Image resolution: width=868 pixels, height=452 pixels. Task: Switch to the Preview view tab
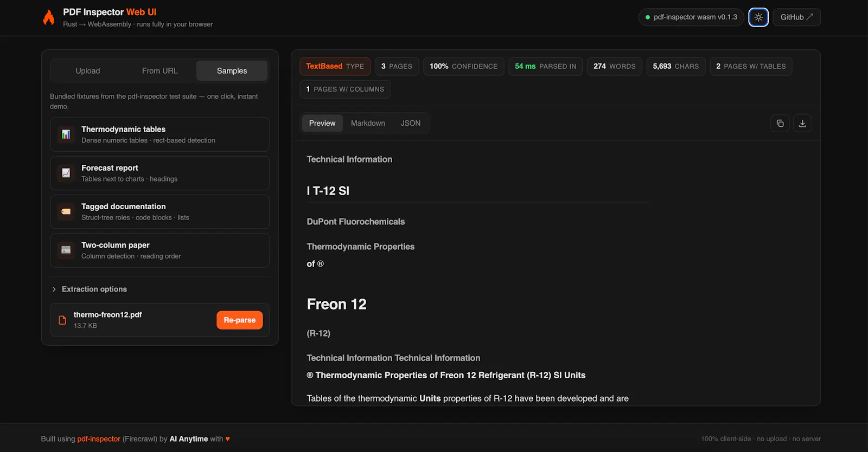pos(322,123)
